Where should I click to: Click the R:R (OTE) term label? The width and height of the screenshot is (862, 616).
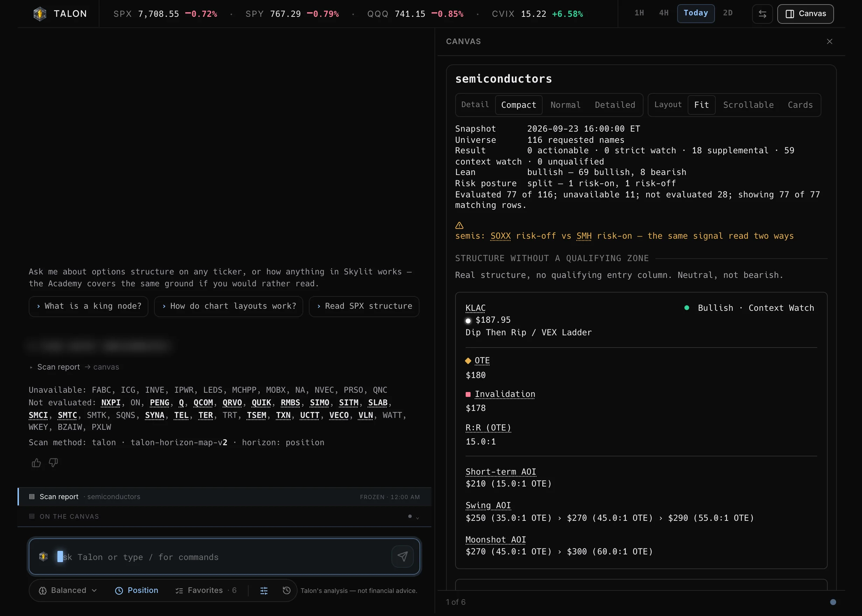pyautogui.click(x=488, y=428)
